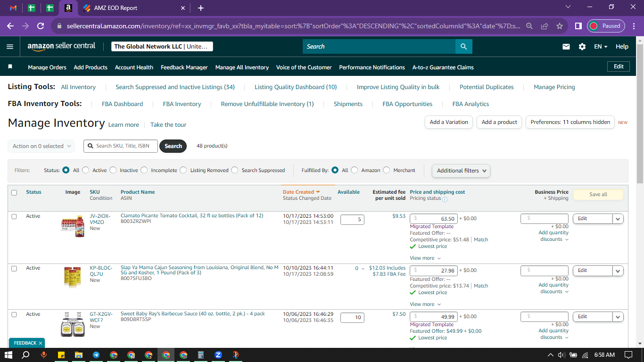The image size is (644, 362).
Task: Click the bookmark flag icon in the nav bar
Action: click(10, 67)
